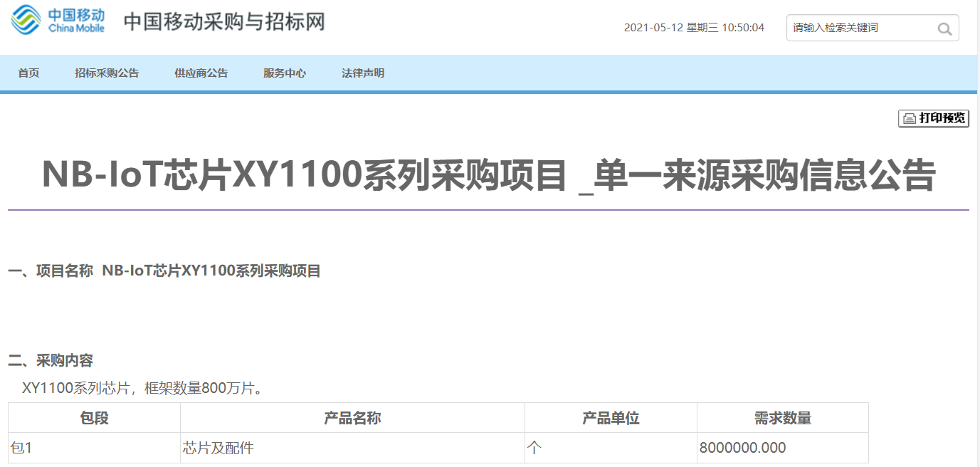Select 供应商公告 in the navigation menu
This screenshot has width=980, height=467.
point(200,73)
